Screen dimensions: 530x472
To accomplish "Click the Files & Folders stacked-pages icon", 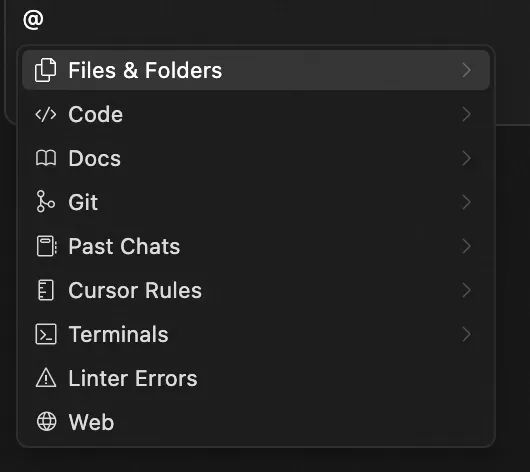I will point(46,70).
